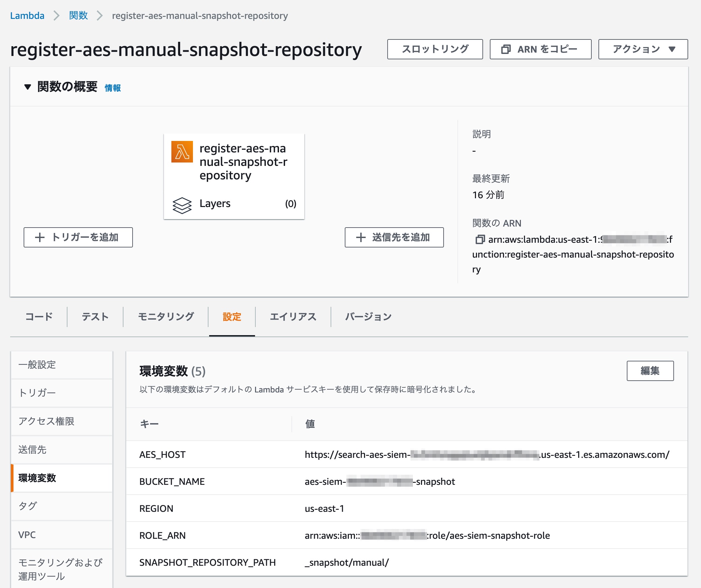Switch to the エイリアス tab

tap(293, 317)
